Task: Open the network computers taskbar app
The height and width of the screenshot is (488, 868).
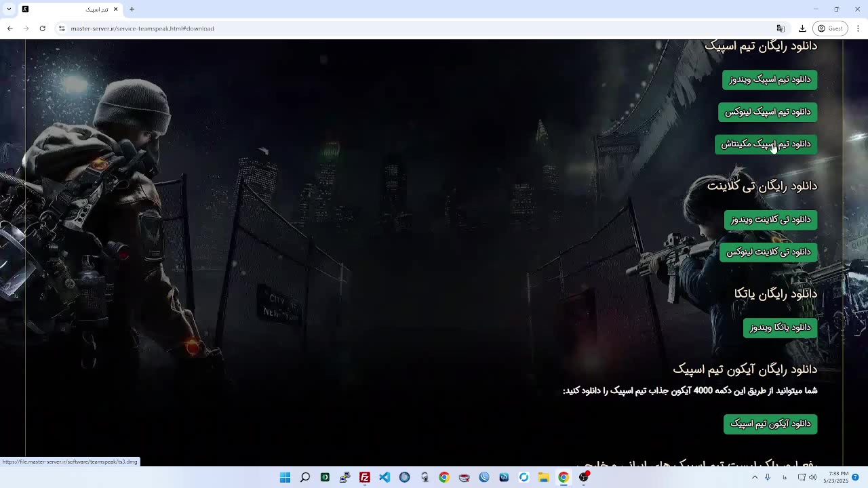Action: 344,477
